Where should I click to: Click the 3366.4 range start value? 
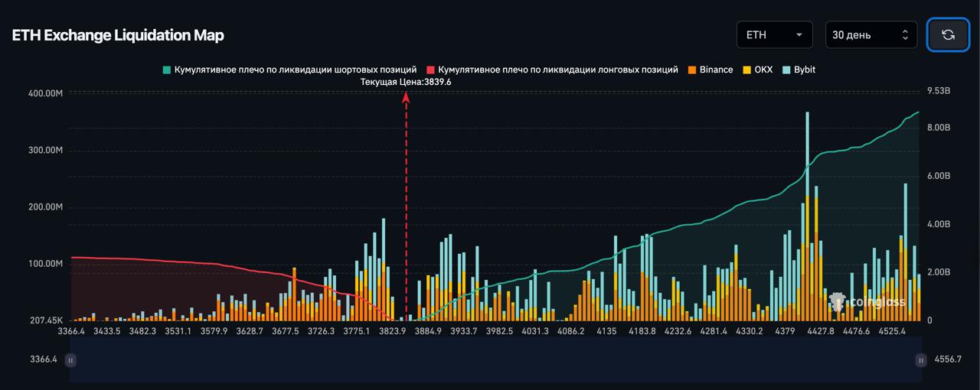44,359
